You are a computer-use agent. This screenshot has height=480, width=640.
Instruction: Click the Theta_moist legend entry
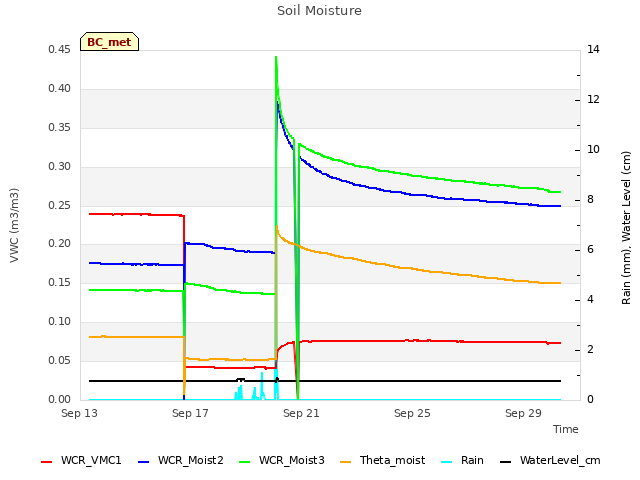pos(382,461)
